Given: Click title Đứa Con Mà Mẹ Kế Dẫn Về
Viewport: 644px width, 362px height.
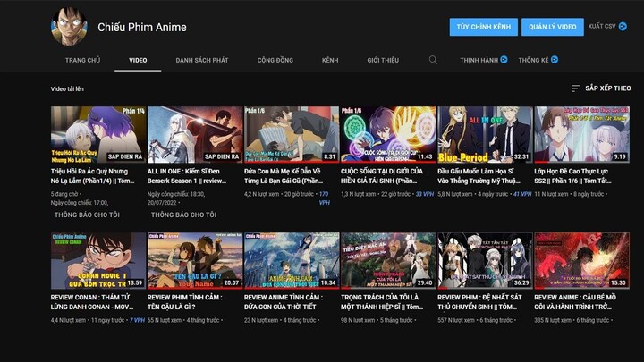Looking at the screenshot, I should (x=284, y=176).
